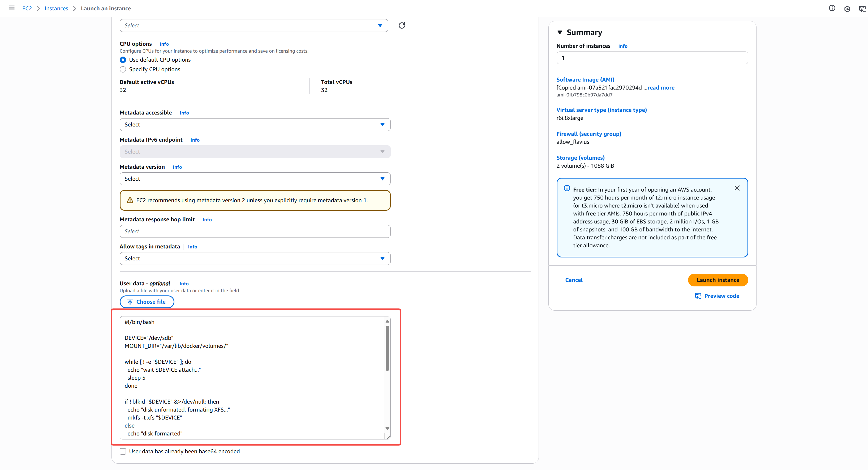
Task: Click the refresh icon beside top dropdown
Action: click(x=402, y=26)
